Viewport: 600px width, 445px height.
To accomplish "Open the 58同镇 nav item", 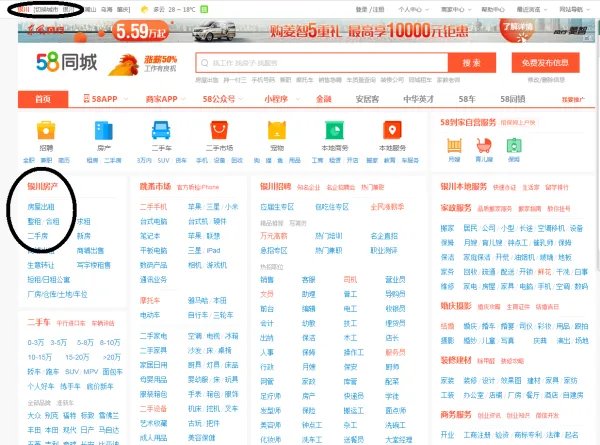I will (x=513, y=99).
